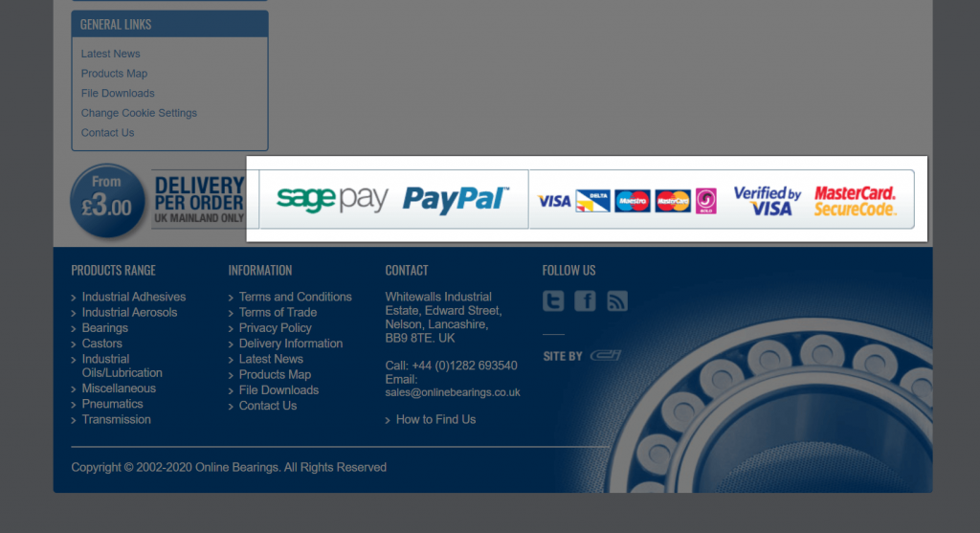Open Change Cookie Settings link
This screenshot has width=980, height=533.
(139, 113)
